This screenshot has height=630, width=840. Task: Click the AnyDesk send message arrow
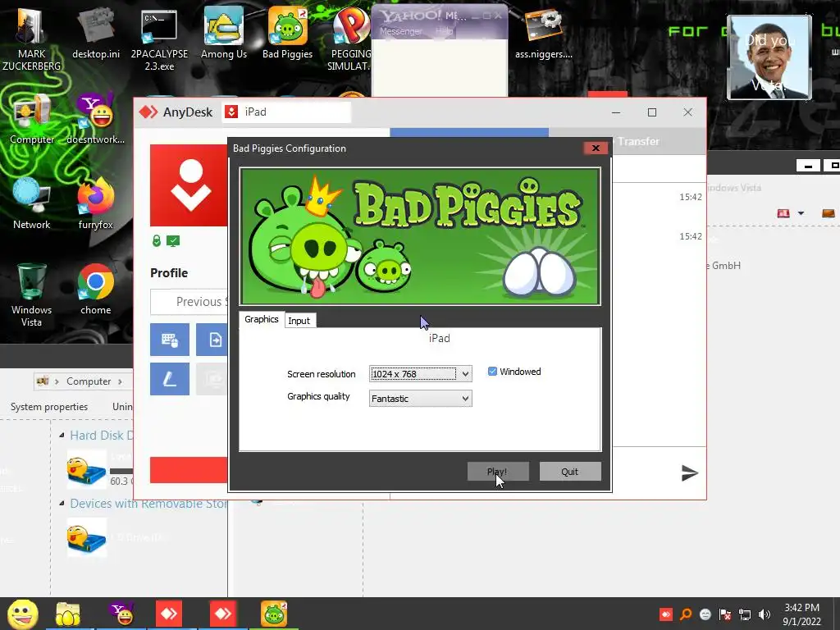(x=689, y=473)
